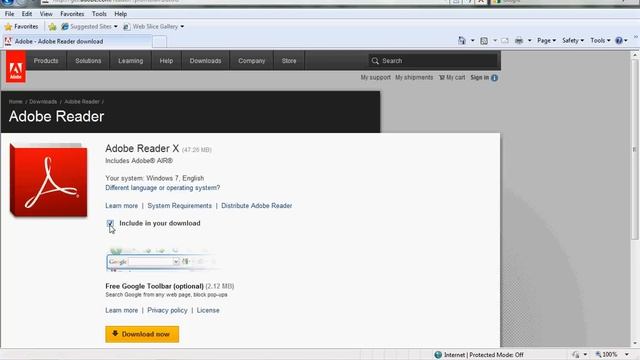
Task: Expand the Print button dropdown arrow
Action: (x=529, y=40)
